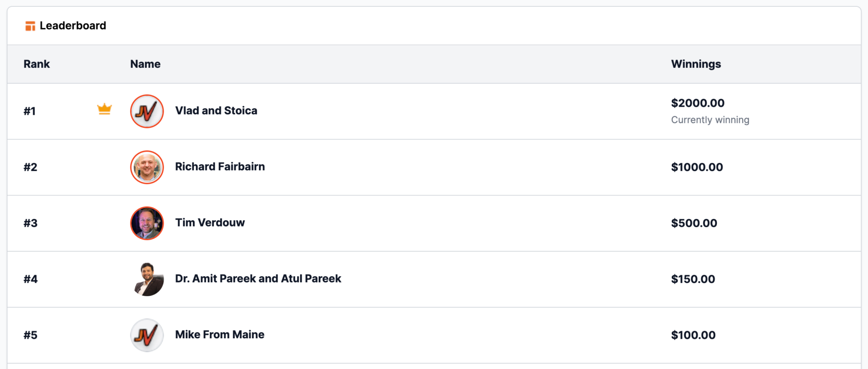Click Richard Fairbairn's profile photo

click(147, 167)
